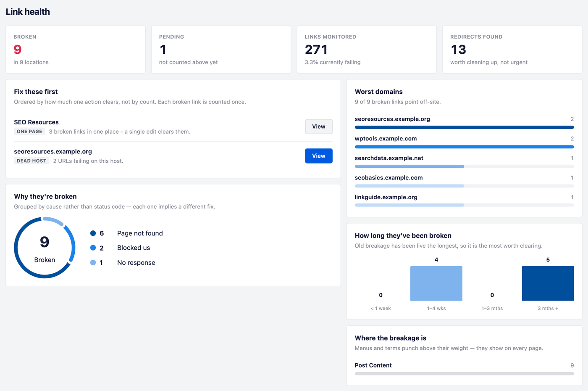The image size is (588, 391).
Task: Click View button for the DEAD HOST row
Action: (x=319, y=156)
